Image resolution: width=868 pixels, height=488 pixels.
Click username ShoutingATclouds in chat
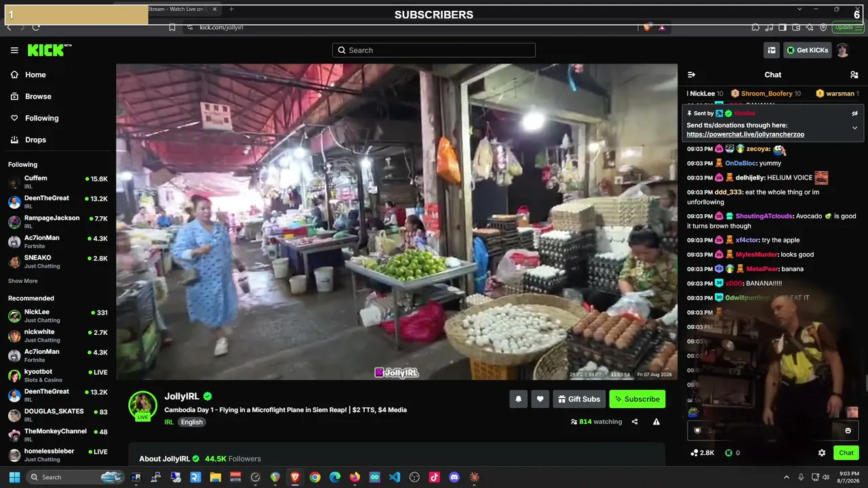click(x=764, y=216)
